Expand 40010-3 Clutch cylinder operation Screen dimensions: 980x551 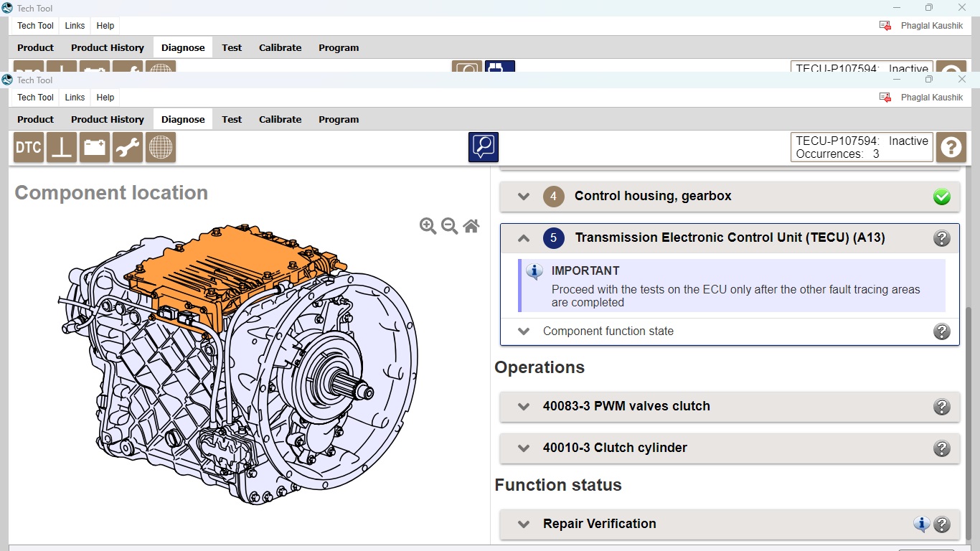coord(524,448)
